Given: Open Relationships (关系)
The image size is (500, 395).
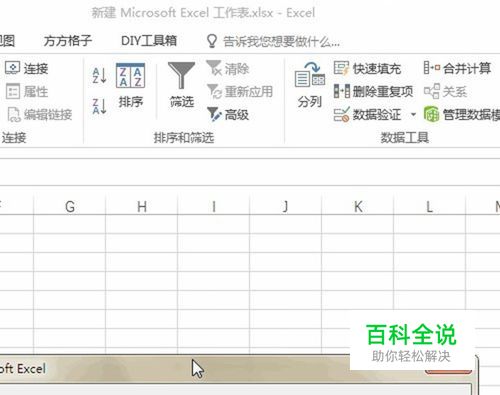Looking at the screenshot, I should click(445, 91).
